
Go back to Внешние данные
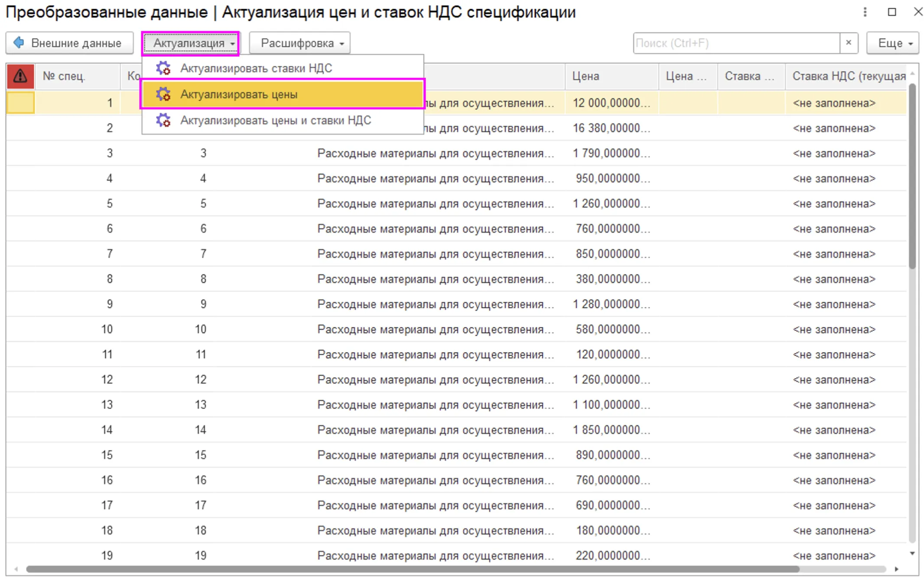[70, 43]
